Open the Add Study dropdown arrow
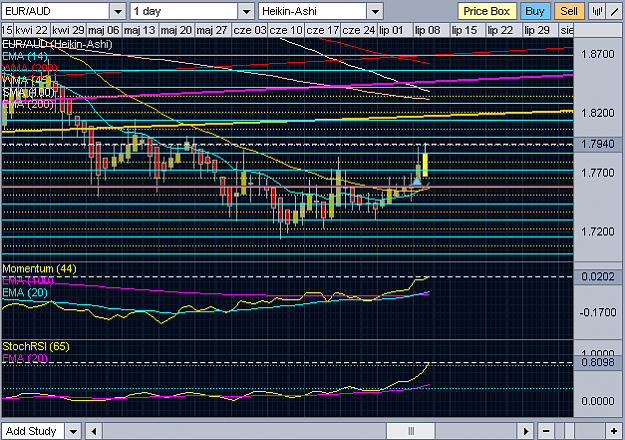This screenshot has height=440, width=625. click(x=73, y=431)
